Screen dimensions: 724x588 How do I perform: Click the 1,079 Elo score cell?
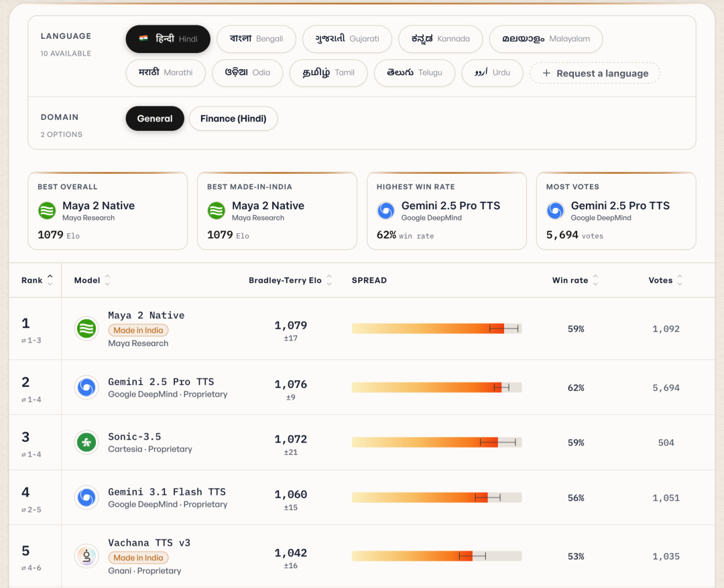coord(290,325)
